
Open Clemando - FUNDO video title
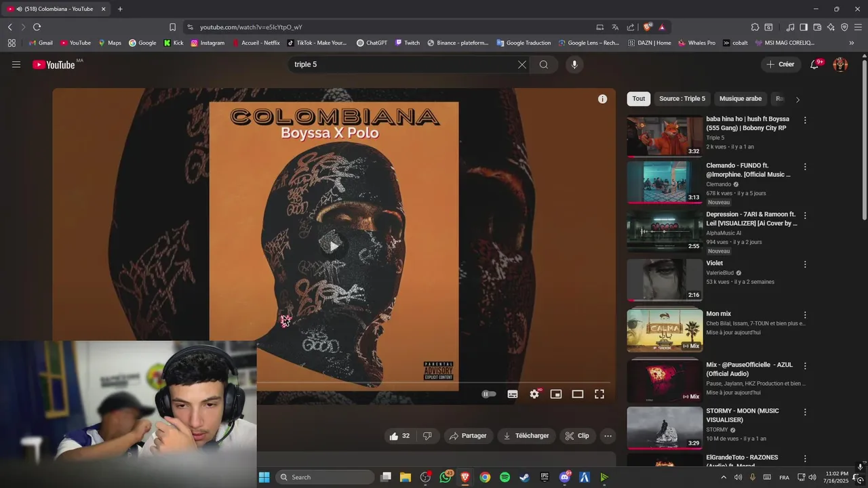(x=748, y=170)
